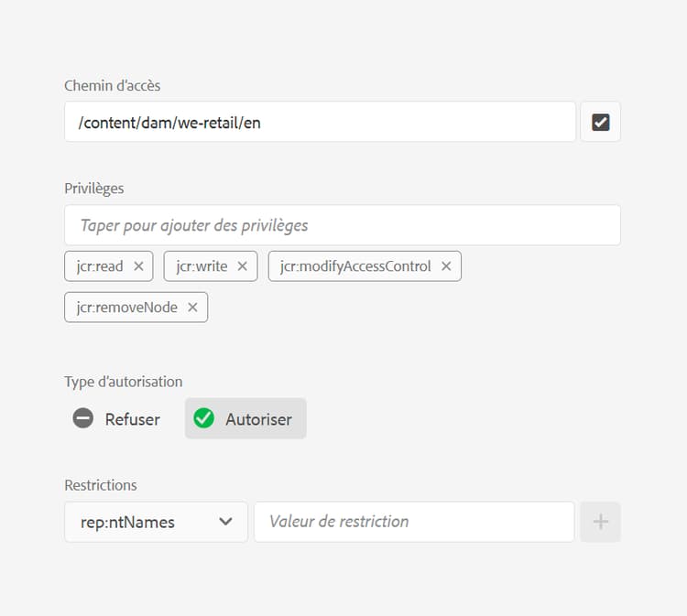Select the Autoriser permission option label
This screenshot has width=687, height=616.
pos(258,419)
